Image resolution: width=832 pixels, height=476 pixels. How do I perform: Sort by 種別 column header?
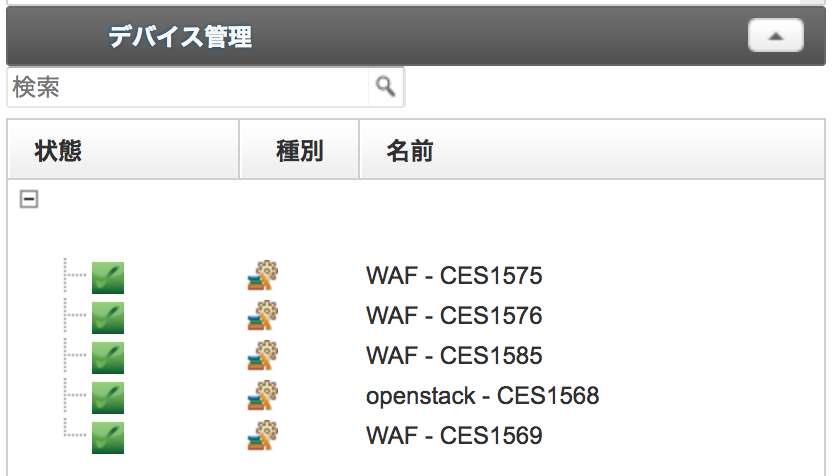299,150
